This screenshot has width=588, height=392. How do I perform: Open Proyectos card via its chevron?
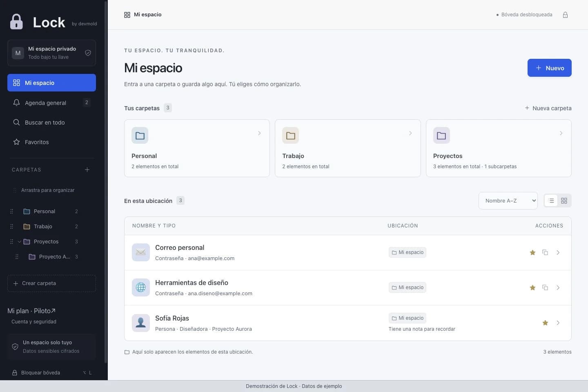561,133
